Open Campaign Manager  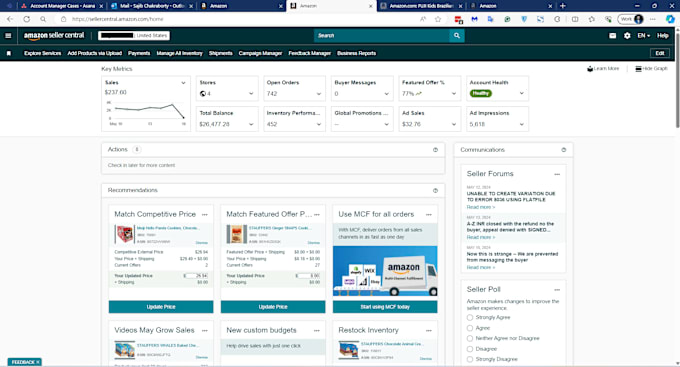click(x=260, y=53)
